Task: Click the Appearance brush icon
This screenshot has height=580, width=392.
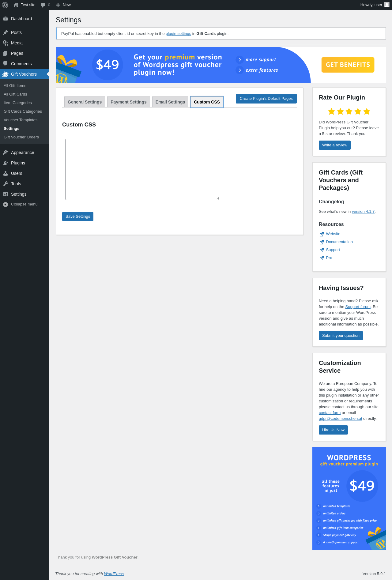Action: coord(6,153)
